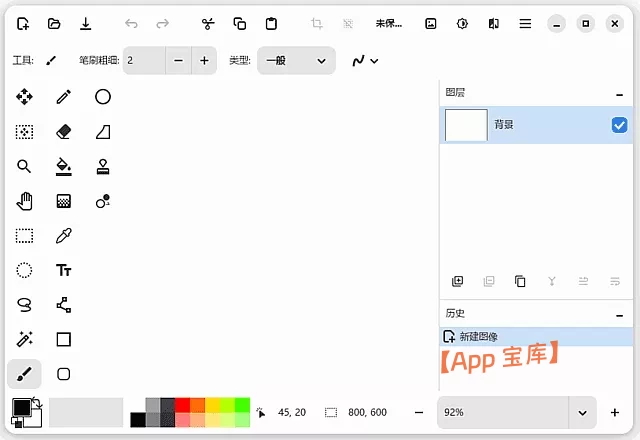
Task: Select the Color Picker eyedropper tool
Action: click(64, 236)
